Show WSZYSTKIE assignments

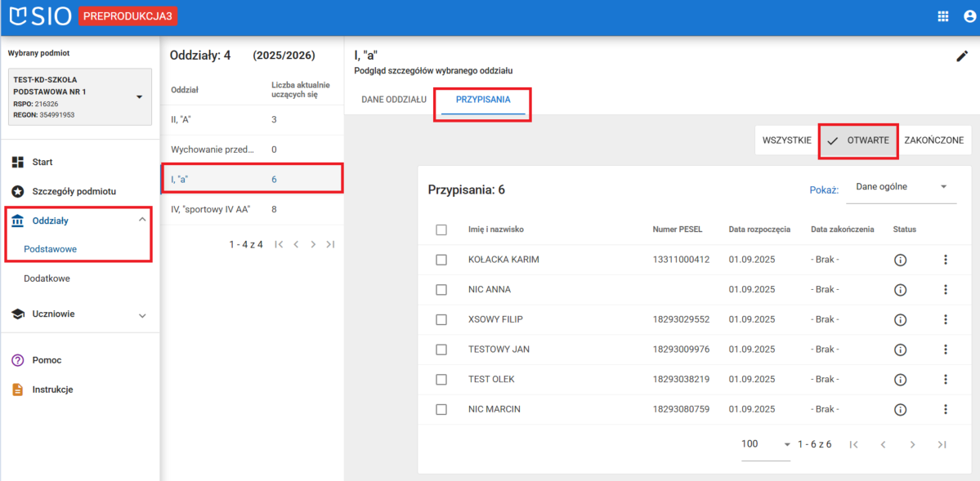[786, 140]
